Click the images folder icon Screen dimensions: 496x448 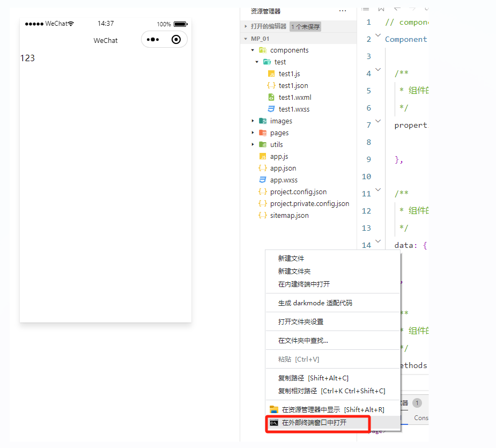[x=263, y=121]
